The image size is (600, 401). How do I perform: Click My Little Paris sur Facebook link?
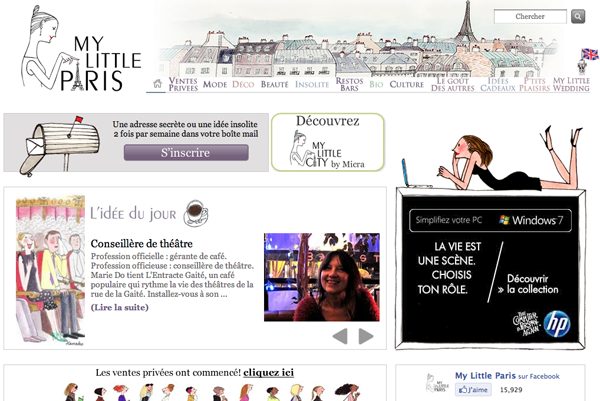(507, 376)
